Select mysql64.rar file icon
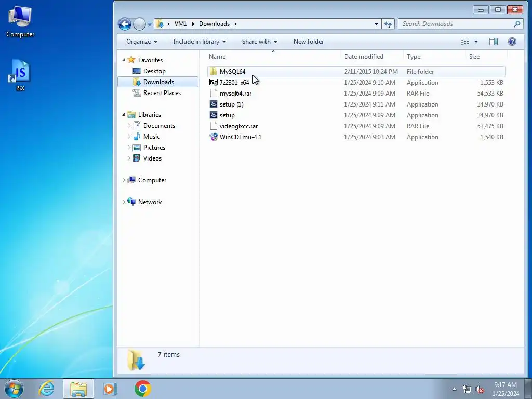 pyautogui.click(x=214, y=94)
